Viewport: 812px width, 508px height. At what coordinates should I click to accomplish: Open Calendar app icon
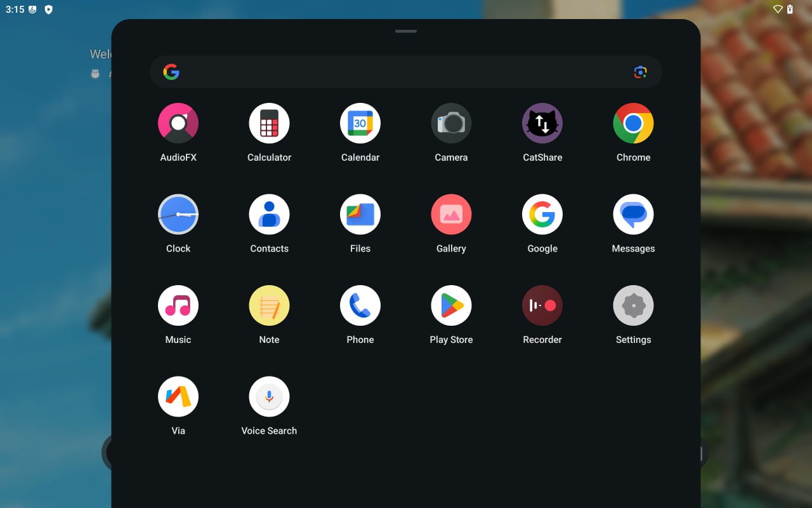coord(360,123)
